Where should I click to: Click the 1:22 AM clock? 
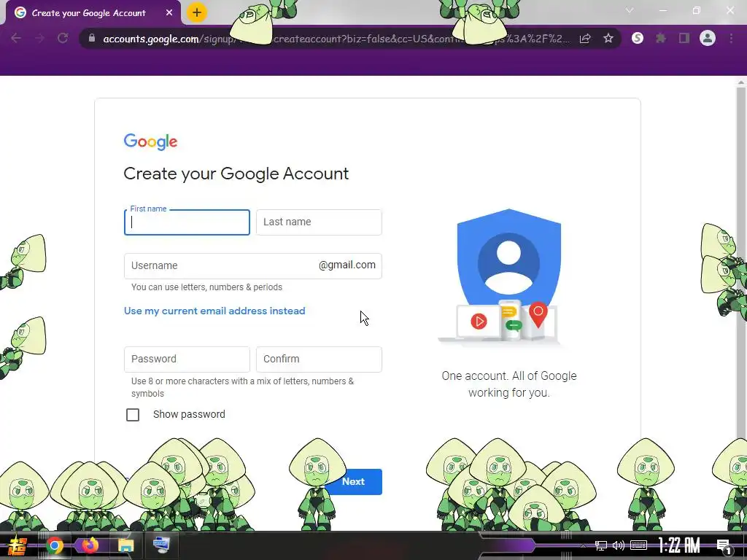click(x=679, y=545)
